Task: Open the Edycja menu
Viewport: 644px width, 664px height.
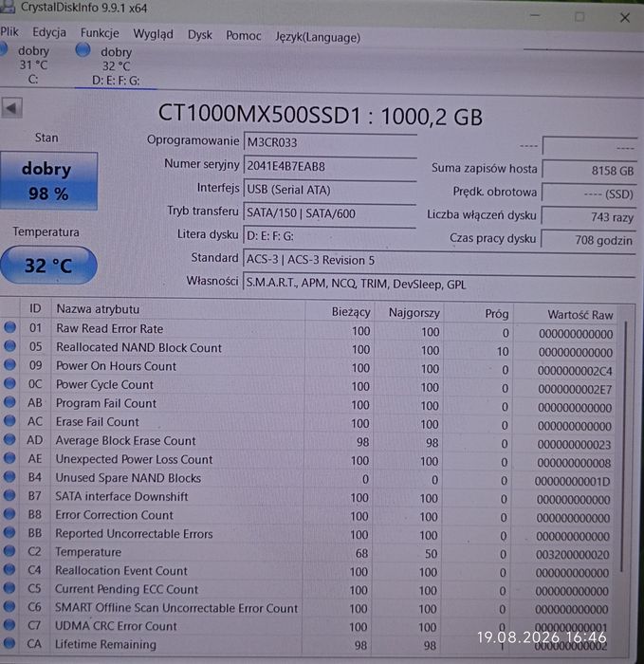Action: 49,32
